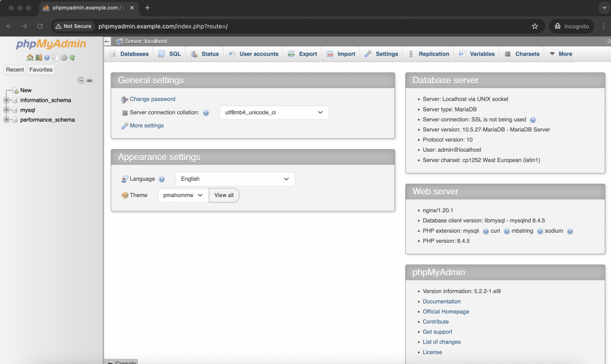Open the Language dropdown showing English
The image size is (611, 364).
(x=235, y=179)
